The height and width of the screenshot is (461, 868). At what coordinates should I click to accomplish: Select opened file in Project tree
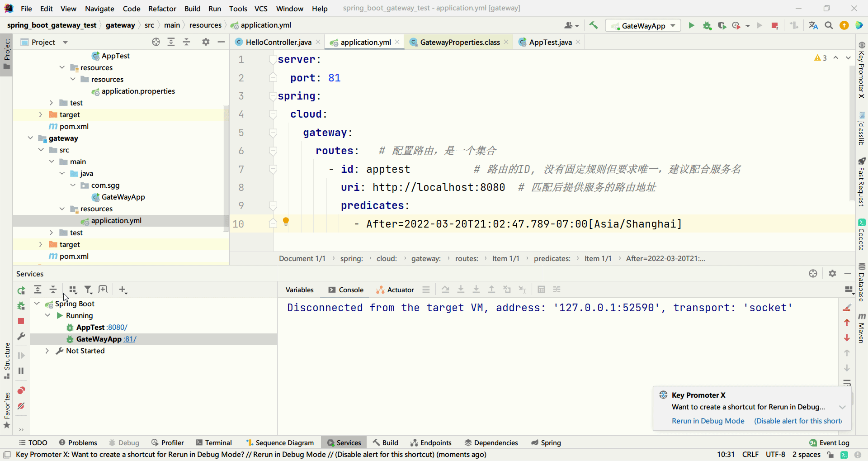(156, 42)
